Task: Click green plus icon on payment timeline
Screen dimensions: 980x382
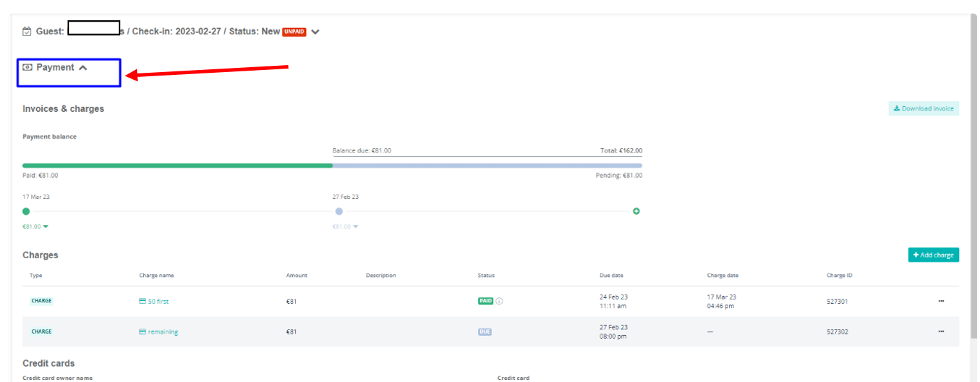Action: (636, 211)
